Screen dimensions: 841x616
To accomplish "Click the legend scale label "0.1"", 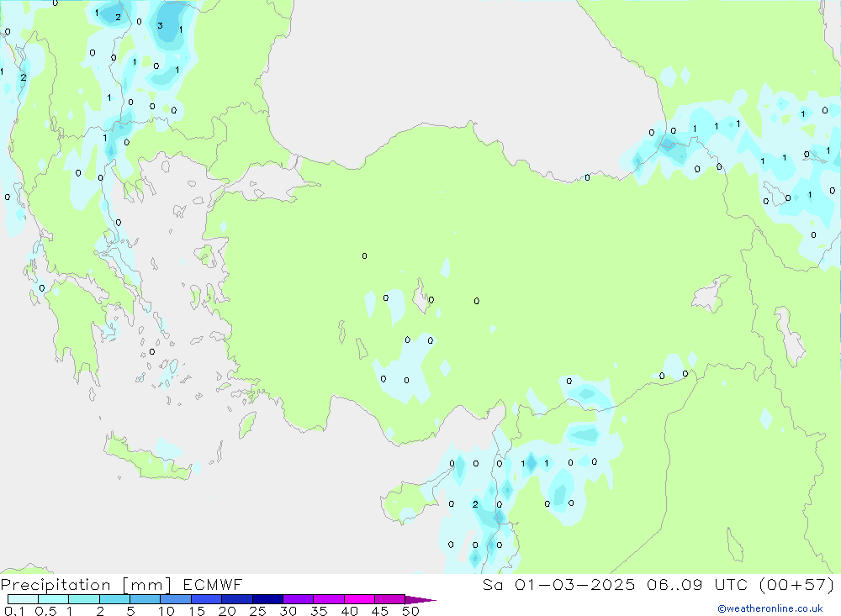I will pyautogui.click(x=14, y=611).
